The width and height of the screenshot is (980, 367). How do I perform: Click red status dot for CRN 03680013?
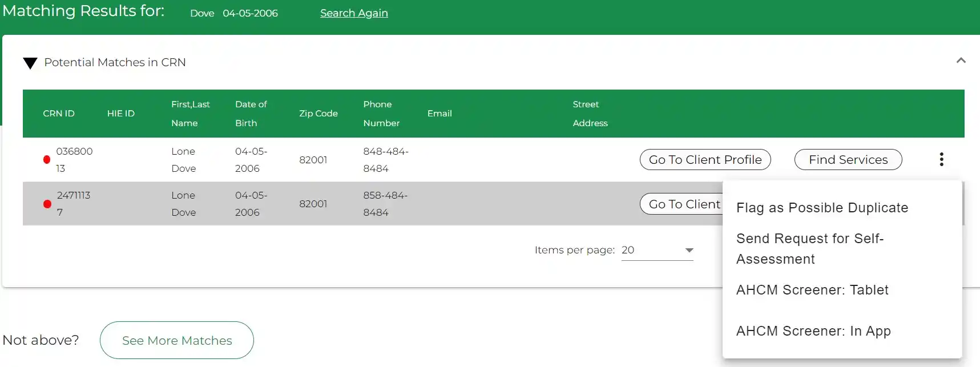click(x=47, y=160)
